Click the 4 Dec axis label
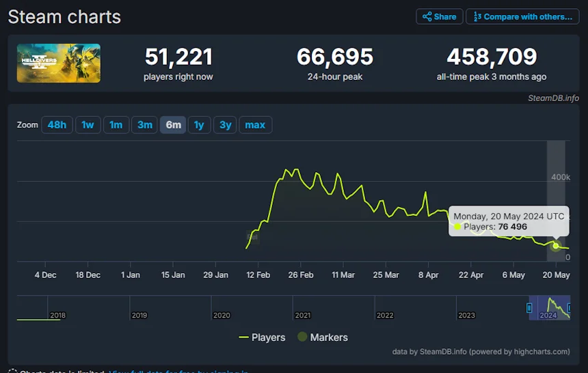The height and width of the screenshot is (373, 588). point(45,275)
